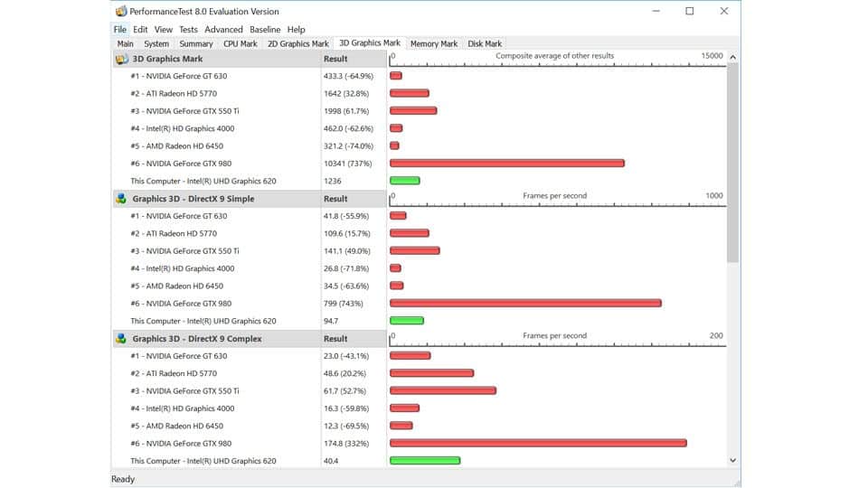Click the DirectX 9 Simple section icon
868x488 pixels.
(x=121, y=199)
